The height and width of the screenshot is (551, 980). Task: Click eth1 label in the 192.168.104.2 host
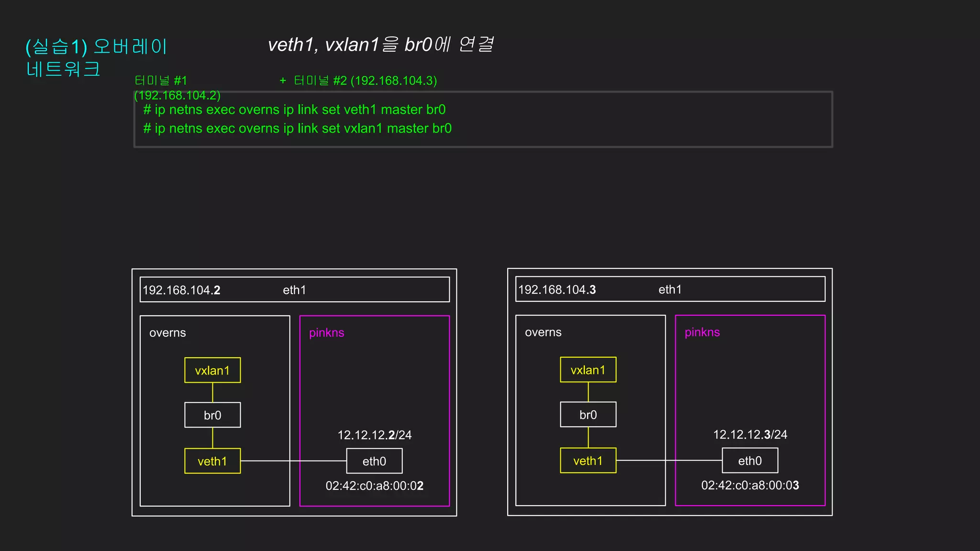click(294, 290)
